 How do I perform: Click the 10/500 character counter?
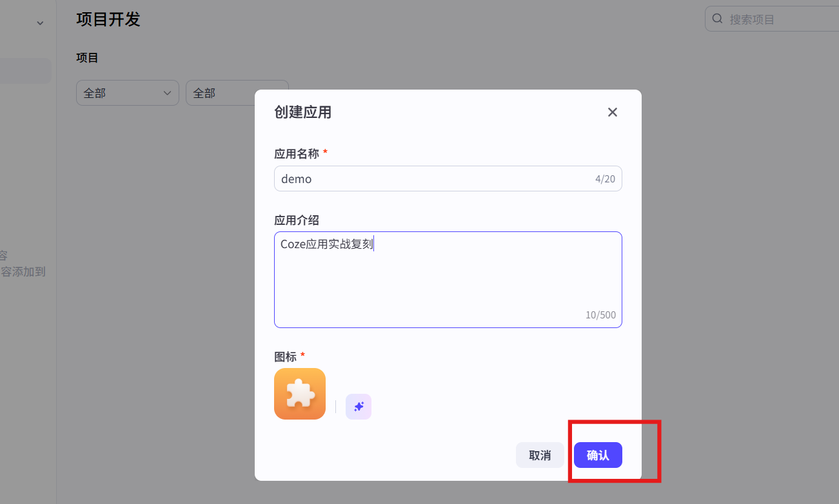600,315
